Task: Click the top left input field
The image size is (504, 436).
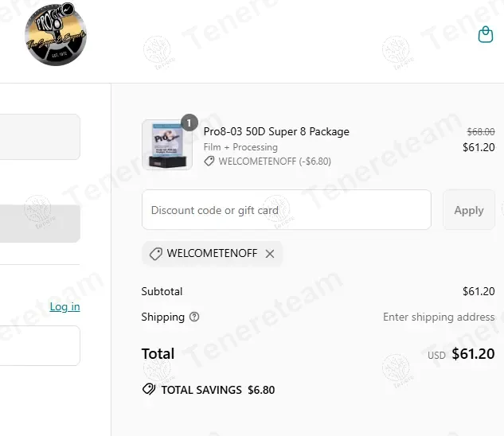Action: pos(40,137)
